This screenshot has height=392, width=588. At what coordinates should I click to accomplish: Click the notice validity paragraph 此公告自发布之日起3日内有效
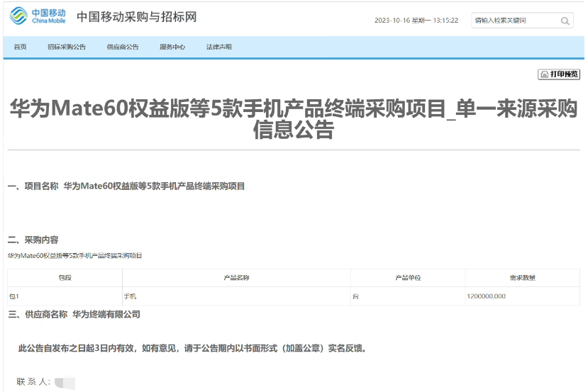point(192,348)
